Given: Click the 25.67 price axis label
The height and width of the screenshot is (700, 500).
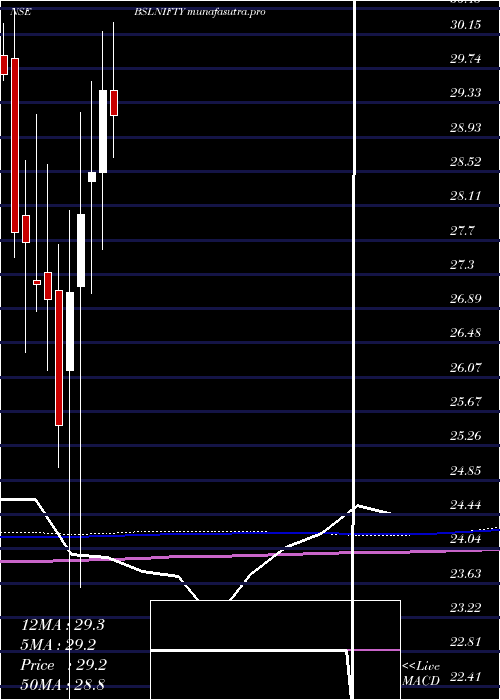Looking at the screenshot, I should (465, 402).
